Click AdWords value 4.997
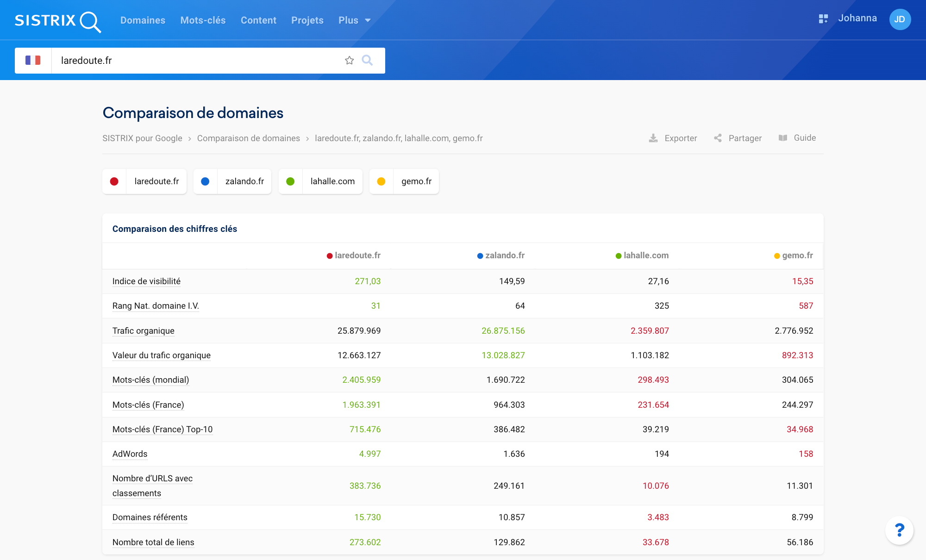 (370, 454)
